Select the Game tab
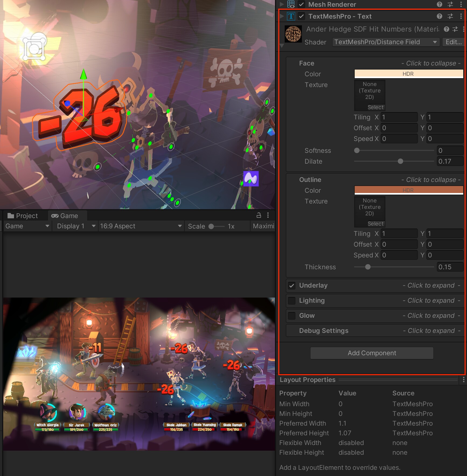 [65, 216]
